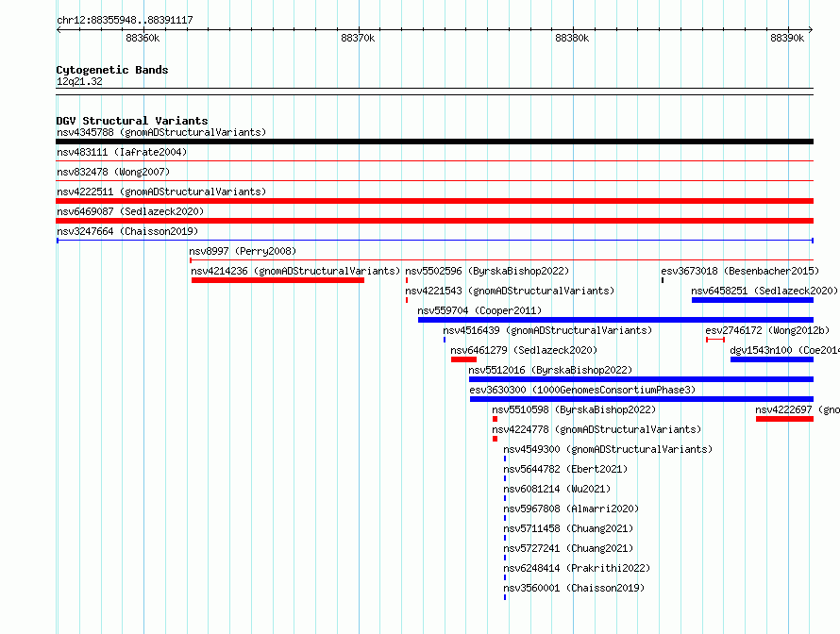840x634 pixels.
Task: Open nsv4224778 gnomAD variant label
Action: point(596,429)
